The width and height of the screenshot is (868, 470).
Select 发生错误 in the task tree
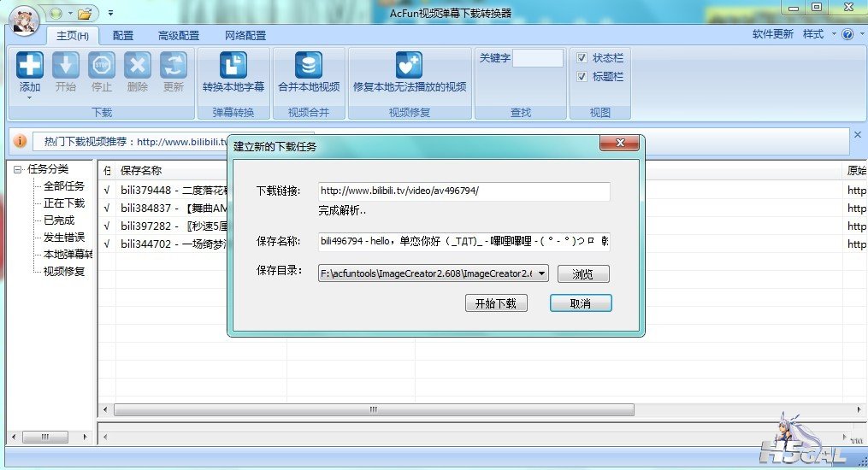coord(64,238)
